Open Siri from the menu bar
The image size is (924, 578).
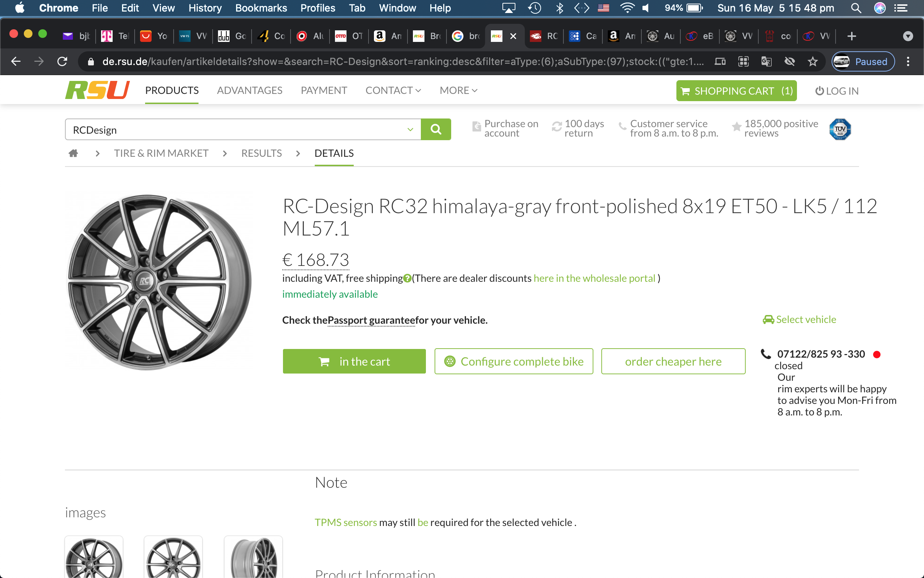click(x=880, y=8)
